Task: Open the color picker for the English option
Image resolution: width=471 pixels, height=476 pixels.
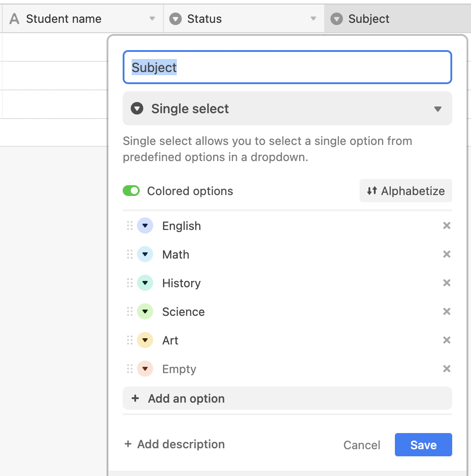Action: 145,225
